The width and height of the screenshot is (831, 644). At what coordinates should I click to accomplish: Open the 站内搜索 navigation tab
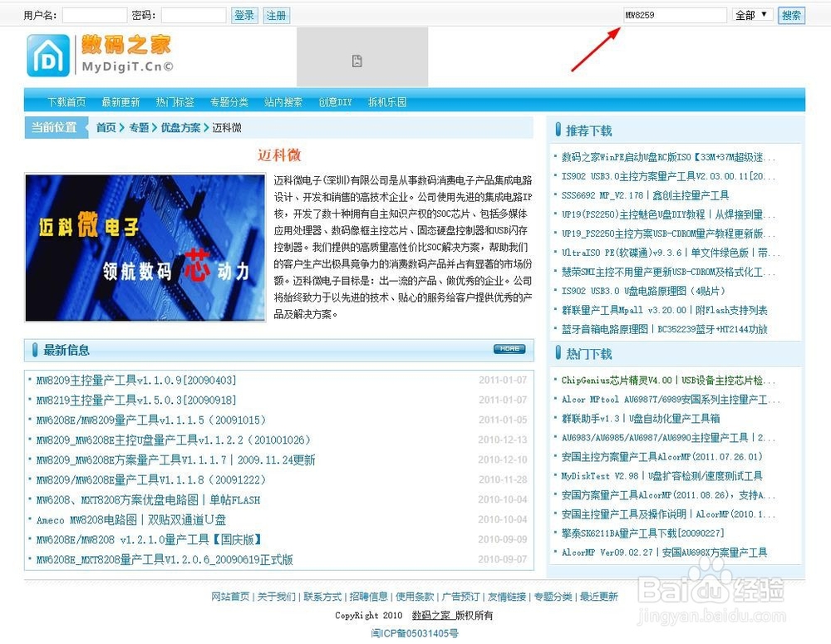pyautogui.click(x=283, y=101)
